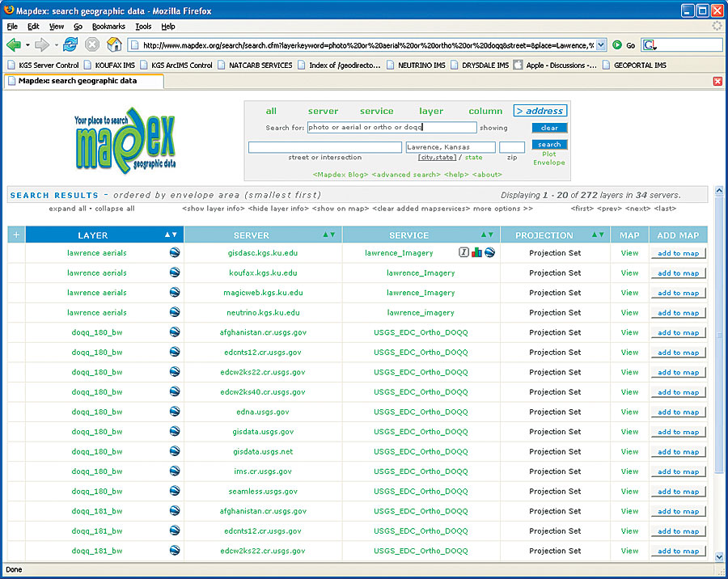
Task: Open the URL bar history dropdown arrow
Action: pos(601,45)
